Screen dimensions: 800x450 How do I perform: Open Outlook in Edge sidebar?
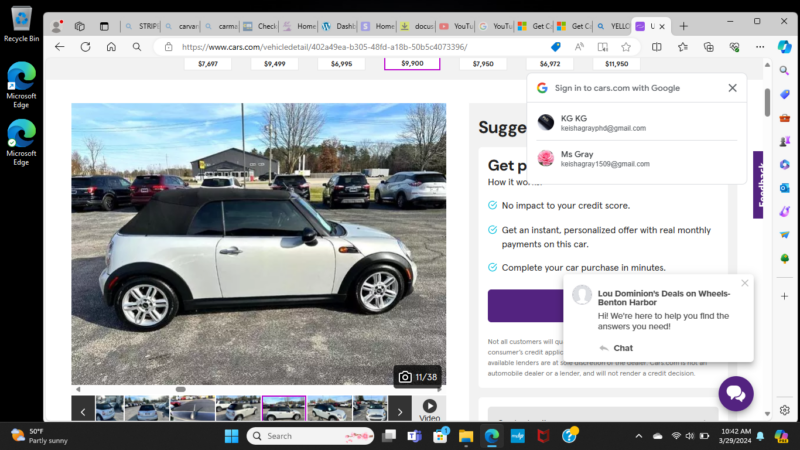click(x=784, y=188)
